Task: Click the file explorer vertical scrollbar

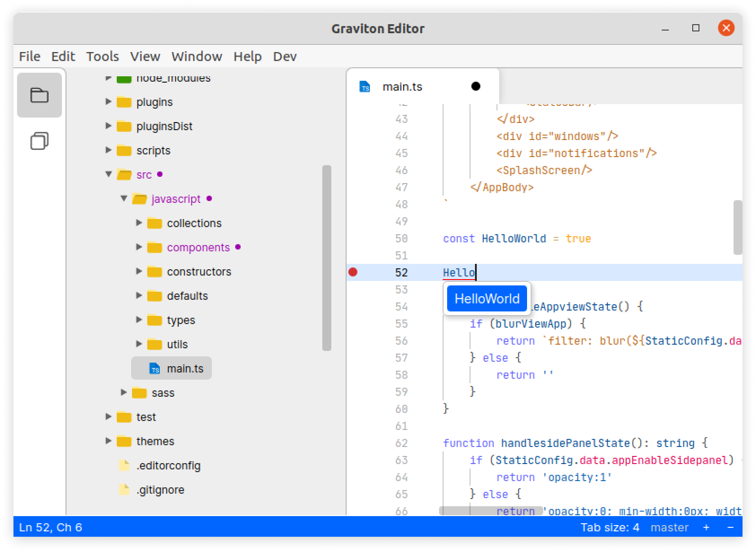Action: point(327,258)
